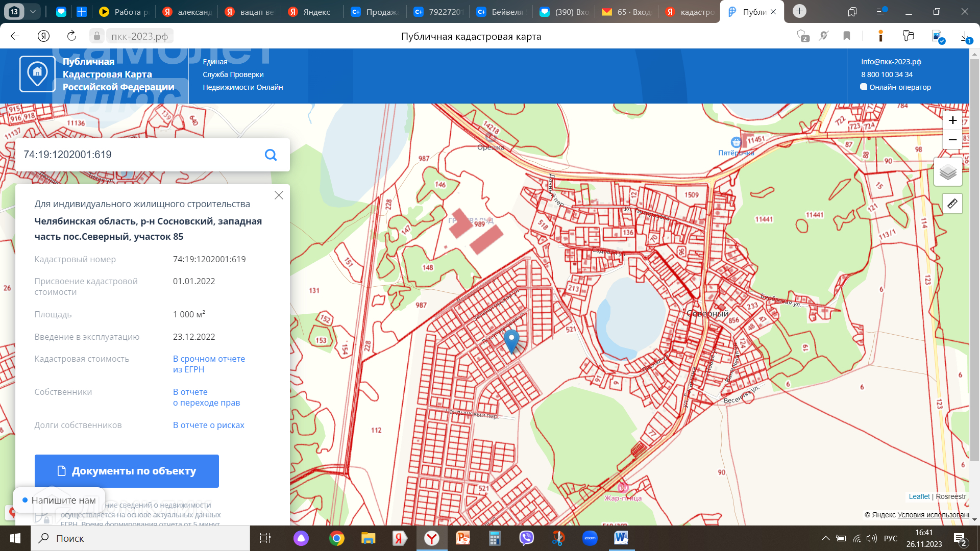Close the parcel info panel
This screenshot has width=980, height=551.
[x=279, y=195]
